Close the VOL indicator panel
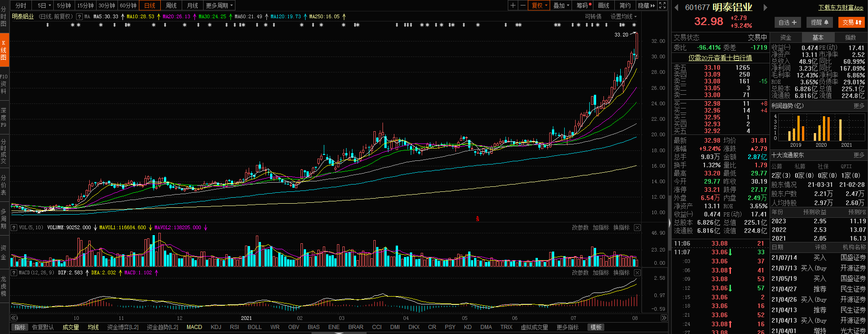The image size is (868, 334). [637, 227]
